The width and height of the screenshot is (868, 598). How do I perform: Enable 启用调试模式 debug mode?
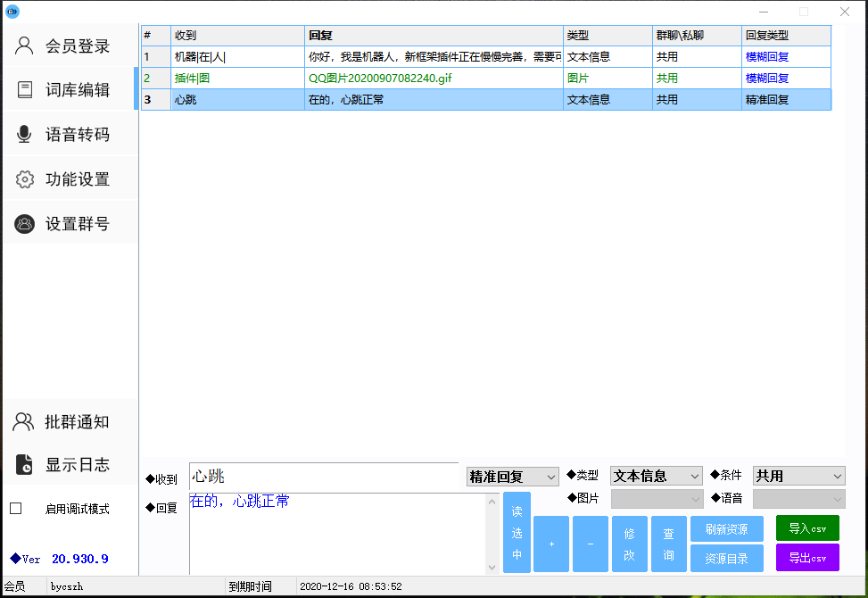15,507
